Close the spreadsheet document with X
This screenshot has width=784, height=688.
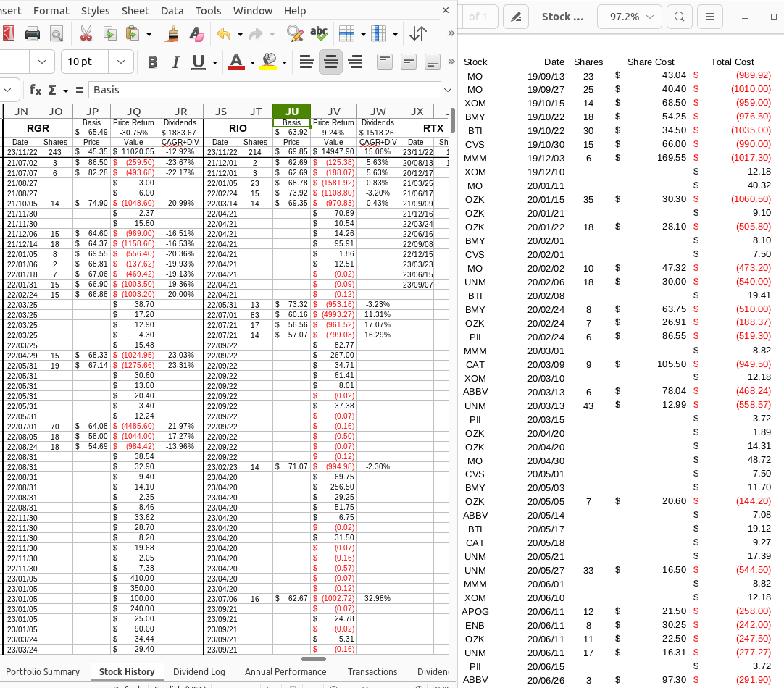point(446,10)
